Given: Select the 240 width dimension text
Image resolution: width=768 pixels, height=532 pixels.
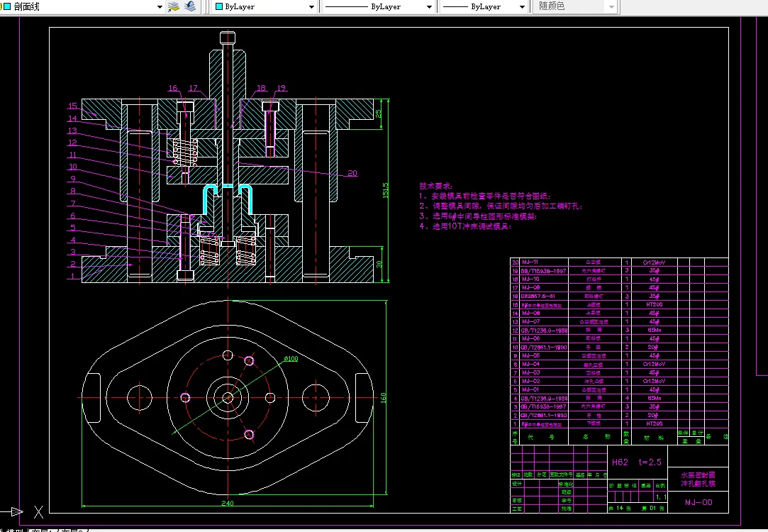Looking at the screenshot, I should click(x=228, y=503).
